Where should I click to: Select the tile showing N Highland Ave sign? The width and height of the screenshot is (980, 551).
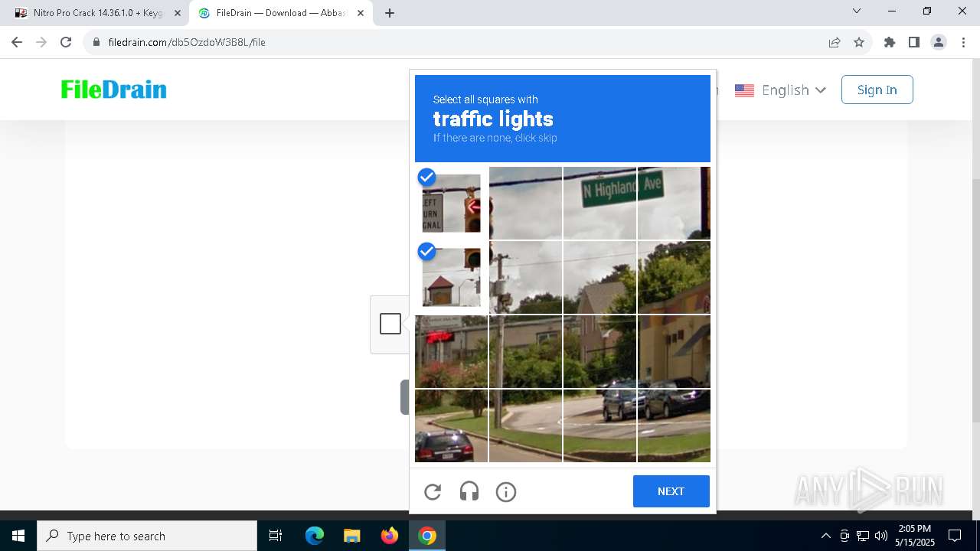(x=599, y=204)
